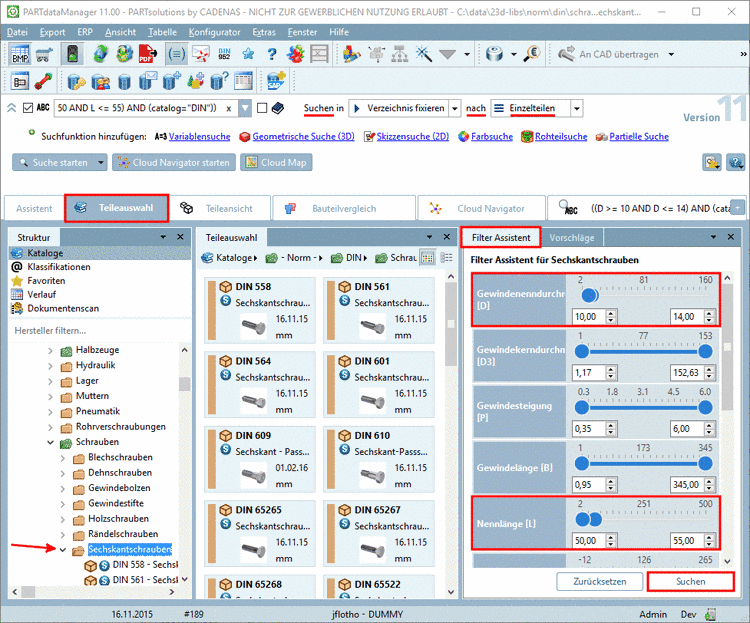Image resolution: width=750 pixels, height=623 pixels.
Task: Click the Cloud Map button
Action: point(276,163)
